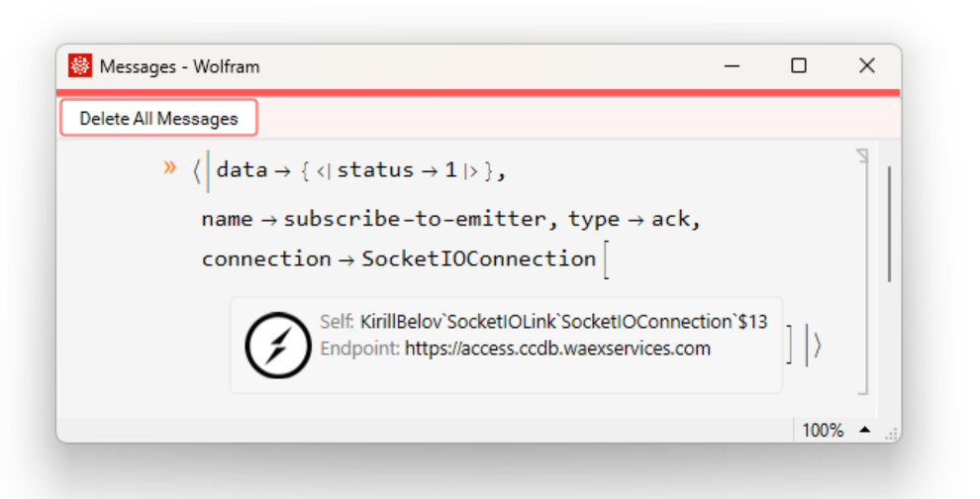Close the Messages - Wolfram window

click(x=867, y=66)
